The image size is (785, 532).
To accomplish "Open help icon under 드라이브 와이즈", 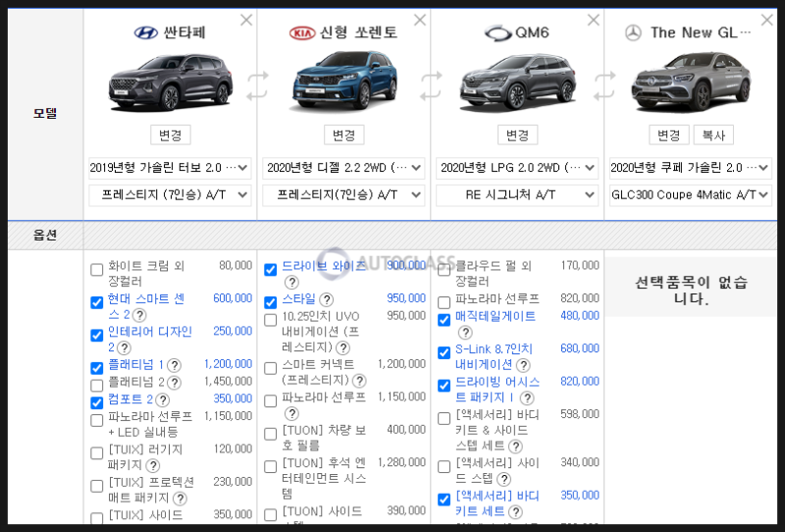I will coord(291,283).
